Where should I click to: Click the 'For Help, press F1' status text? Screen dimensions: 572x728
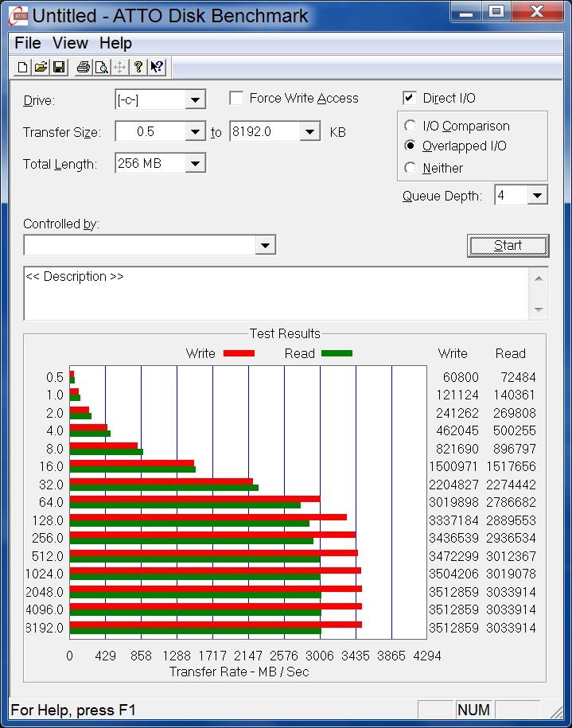pos(73,710)
